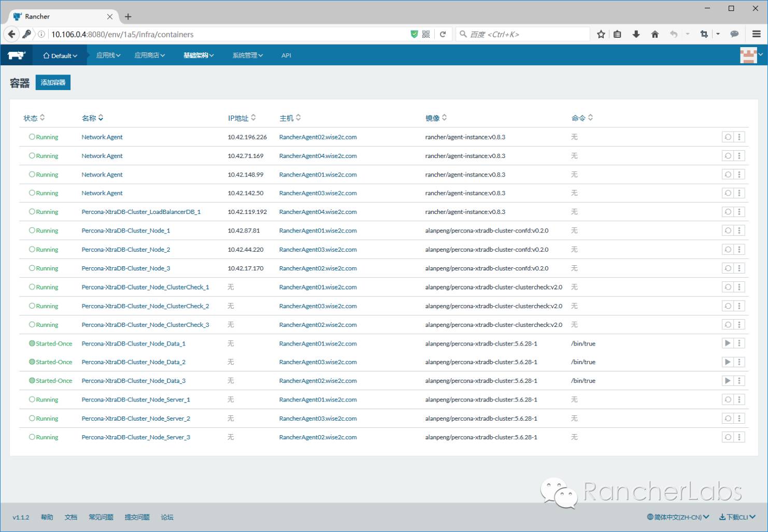Sort containers by 名称 column

[x=93, y=118]
